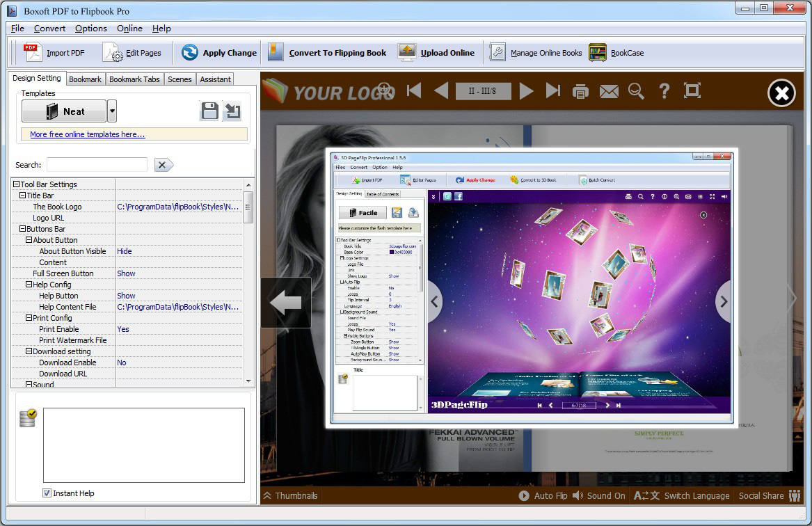Collapse the Help Config node

(x=29, y=285)
